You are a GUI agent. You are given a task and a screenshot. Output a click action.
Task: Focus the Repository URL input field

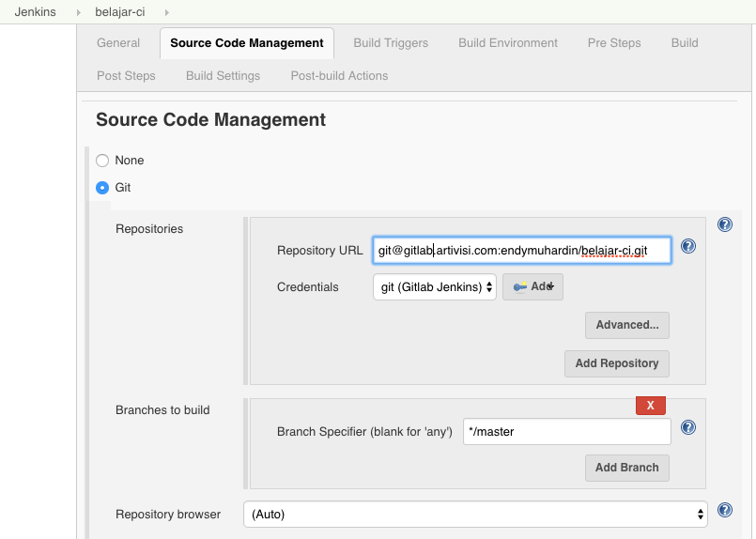point(521,250)
